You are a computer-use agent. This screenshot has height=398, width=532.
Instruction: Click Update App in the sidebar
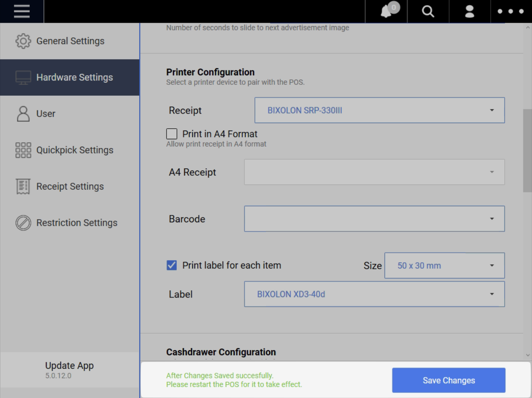(x=69, y=366)
